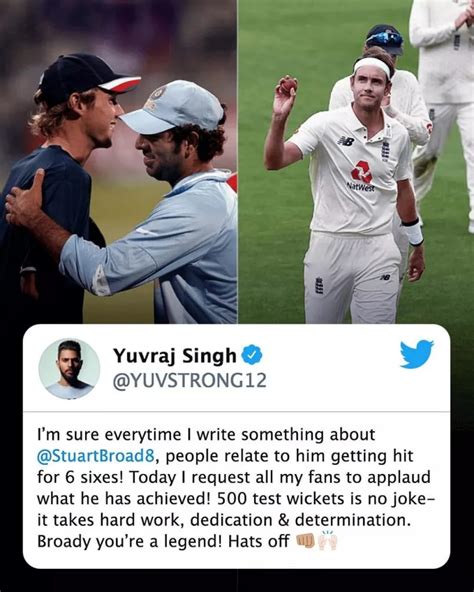Open Yuvraj Singh's profile picture
Screen dimensions: 474x592
point(69,368)
